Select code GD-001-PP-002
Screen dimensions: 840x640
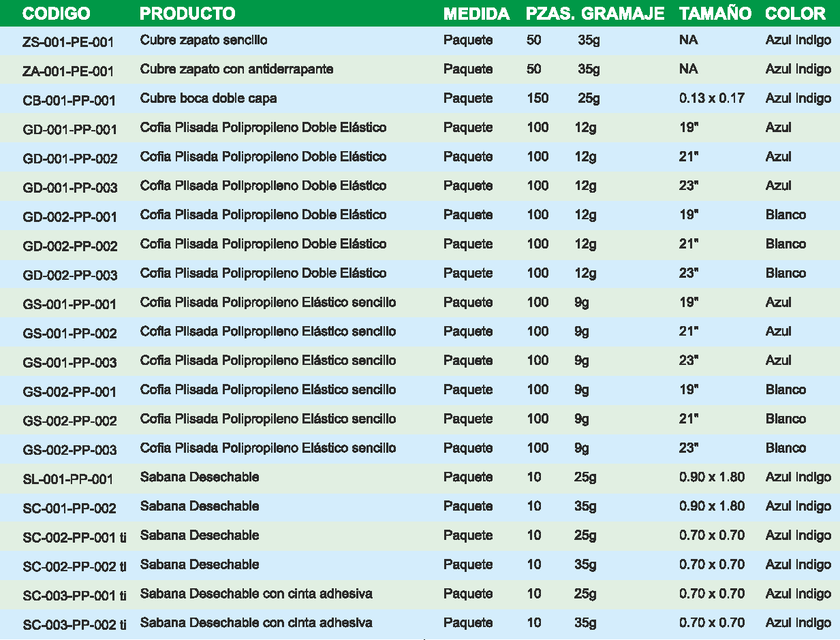click(x=69, y=159)
